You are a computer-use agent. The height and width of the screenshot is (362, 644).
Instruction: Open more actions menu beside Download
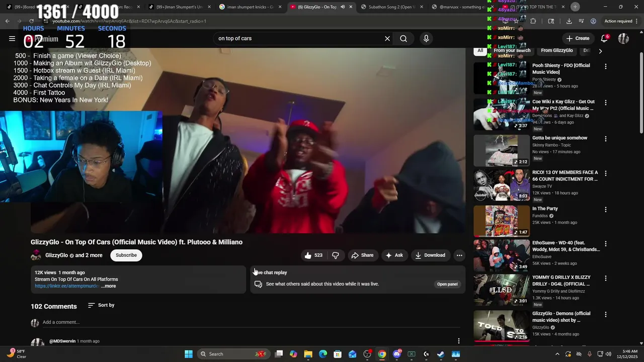click(x=459, y=255)
